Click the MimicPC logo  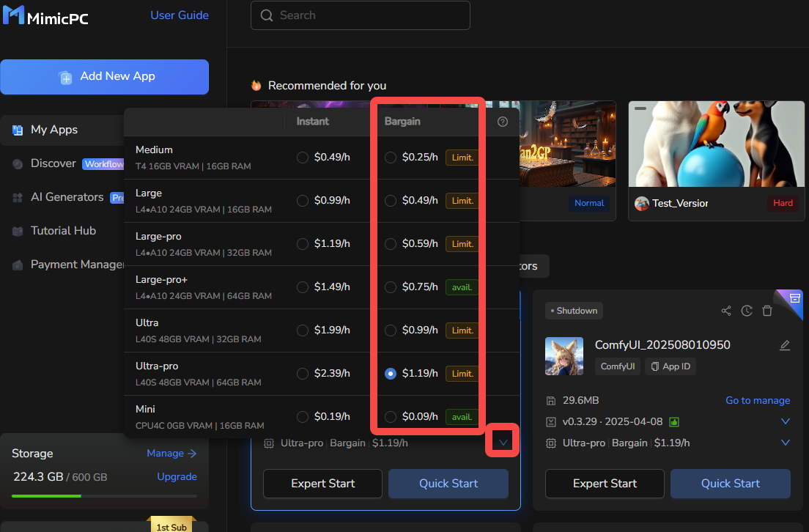(45, 16)
